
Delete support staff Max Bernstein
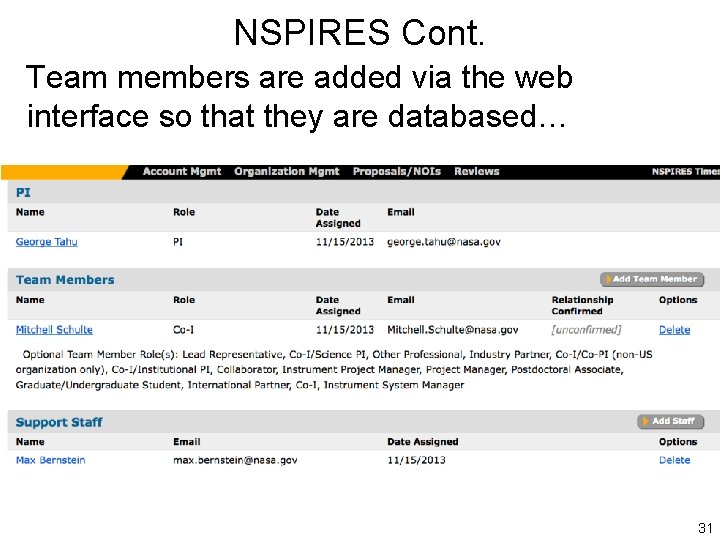pyautogui.click(x=675, y=460)
